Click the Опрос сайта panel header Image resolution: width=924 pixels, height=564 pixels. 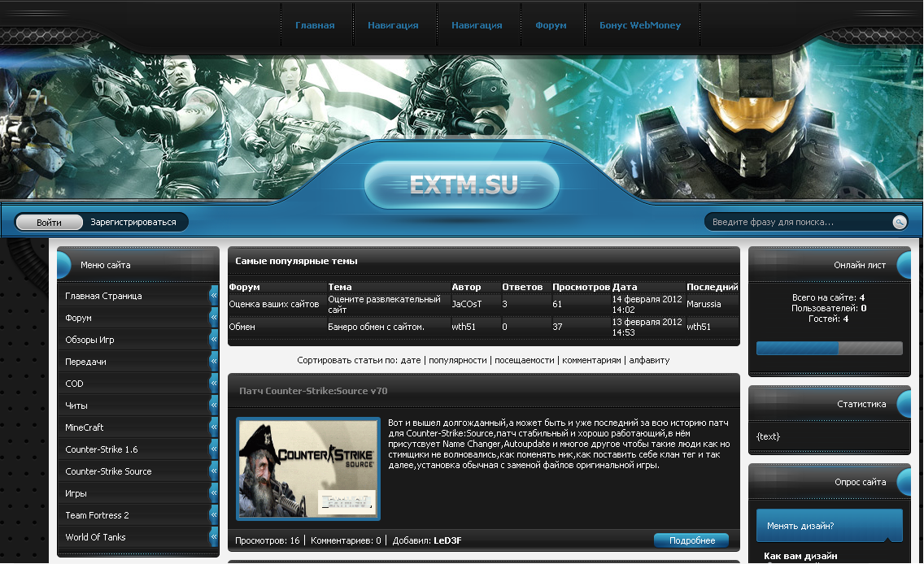point(829,482)
